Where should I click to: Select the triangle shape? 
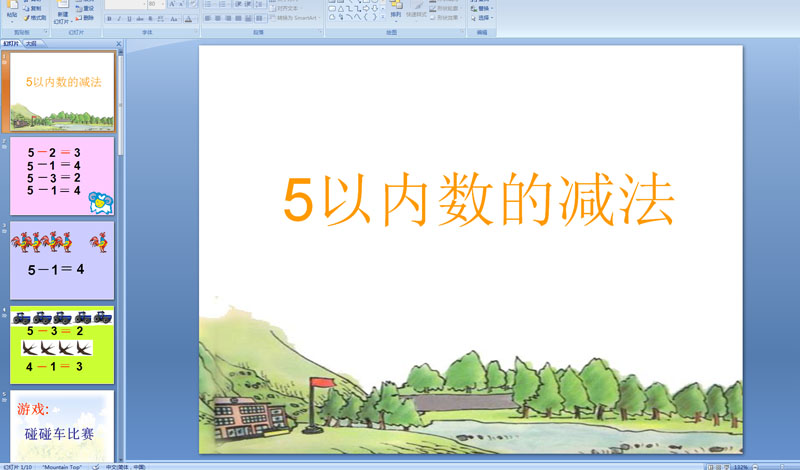[x=340, y=9]
